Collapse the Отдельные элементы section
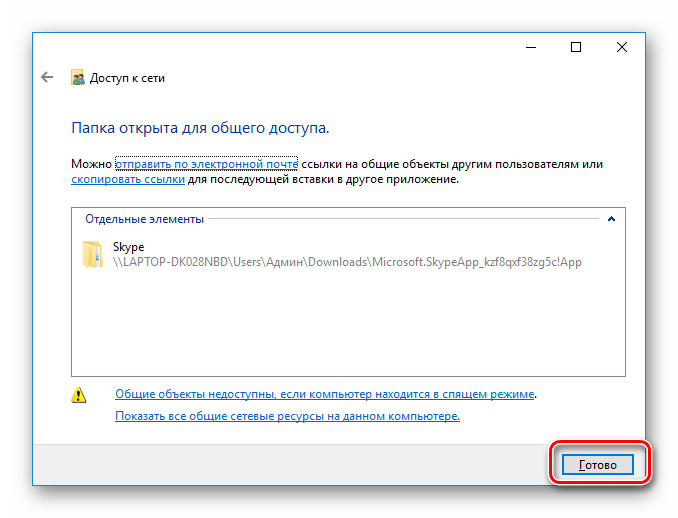 [x=611, y=219]
